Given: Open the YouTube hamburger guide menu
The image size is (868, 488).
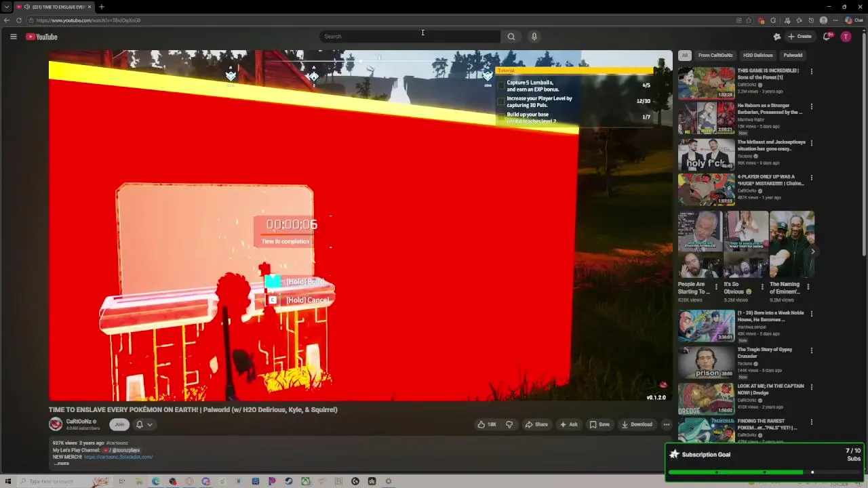Looking at the screenshot, I should point(13,37).
